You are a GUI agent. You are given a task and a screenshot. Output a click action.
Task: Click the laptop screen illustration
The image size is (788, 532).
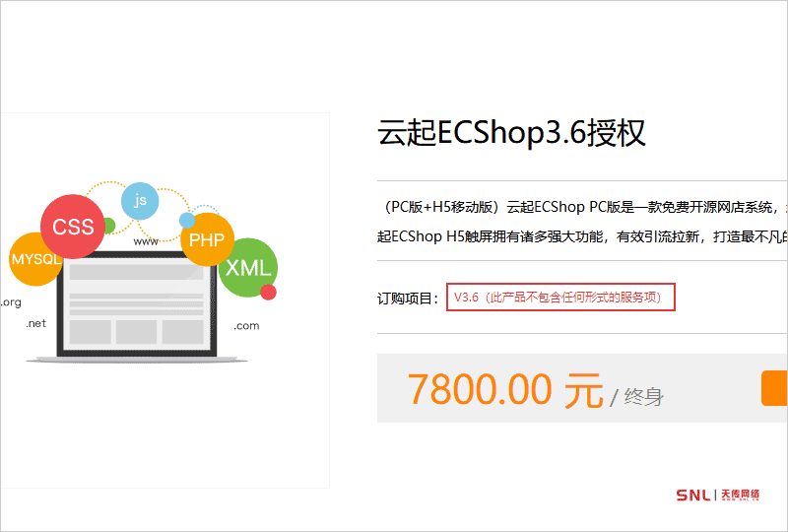click(x=137, y=305)
